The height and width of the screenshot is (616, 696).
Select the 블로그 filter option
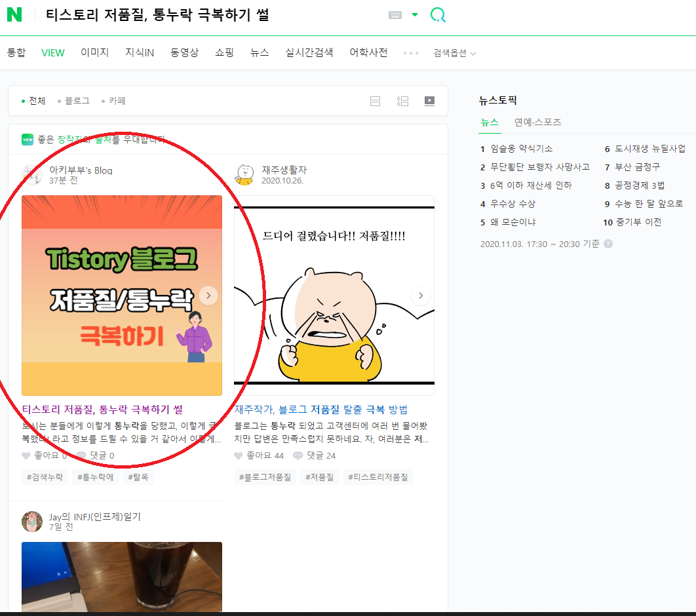point(73,101)
